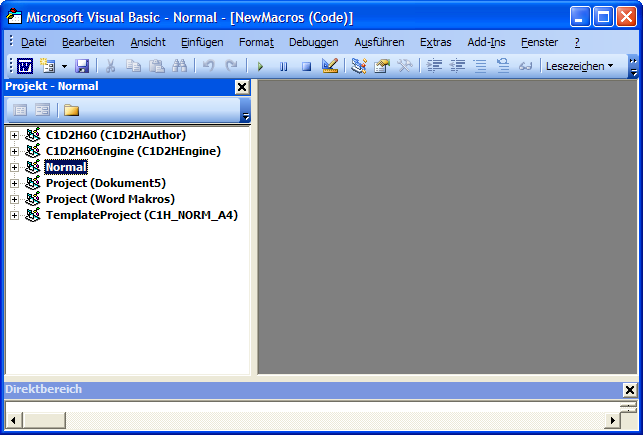Click the stop (Reset) icon
643x435 pixels.
click(x=306, y=66)
